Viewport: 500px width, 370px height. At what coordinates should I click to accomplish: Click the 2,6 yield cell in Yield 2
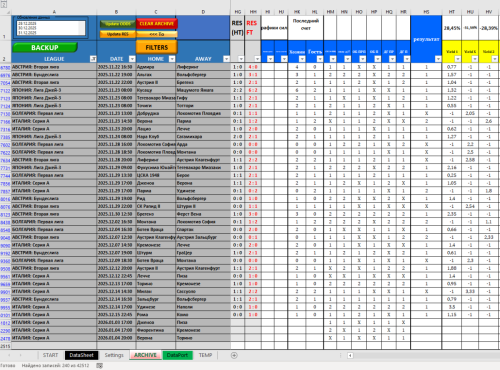(489, 121)
